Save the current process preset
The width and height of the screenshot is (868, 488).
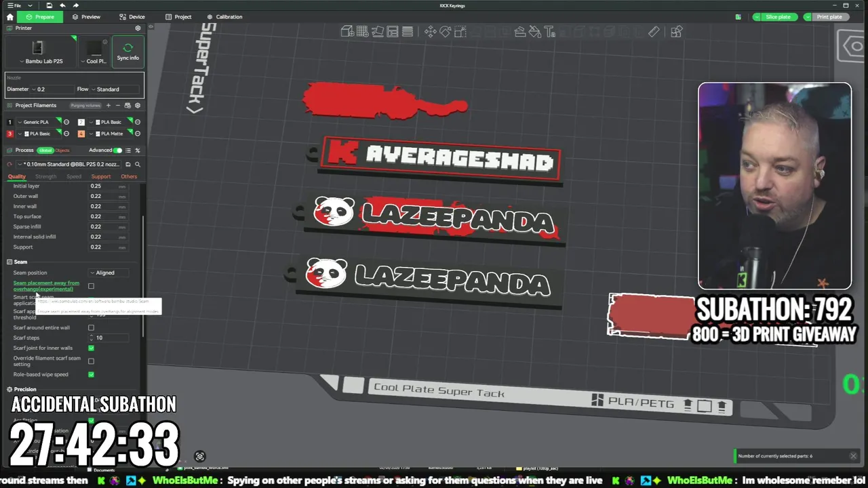[x=127, y=165]
